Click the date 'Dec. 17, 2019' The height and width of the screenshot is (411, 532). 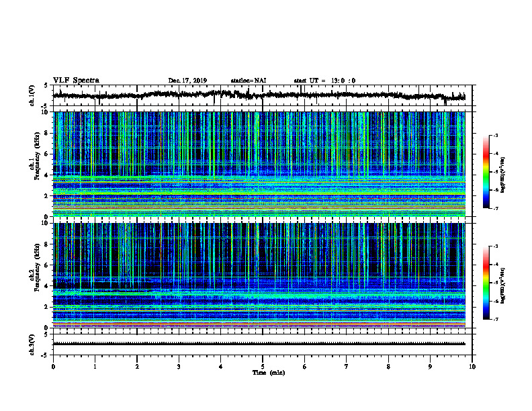pyautogui.click(x=187, y=81)
